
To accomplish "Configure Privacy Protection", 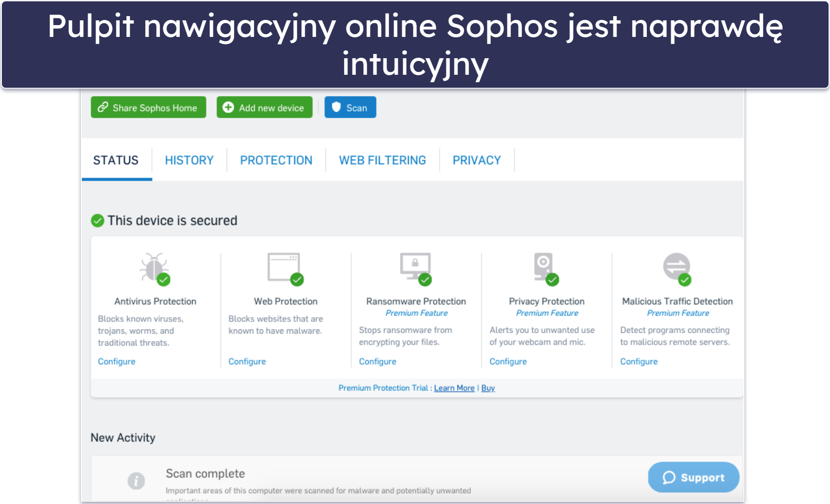I will 508,362.
